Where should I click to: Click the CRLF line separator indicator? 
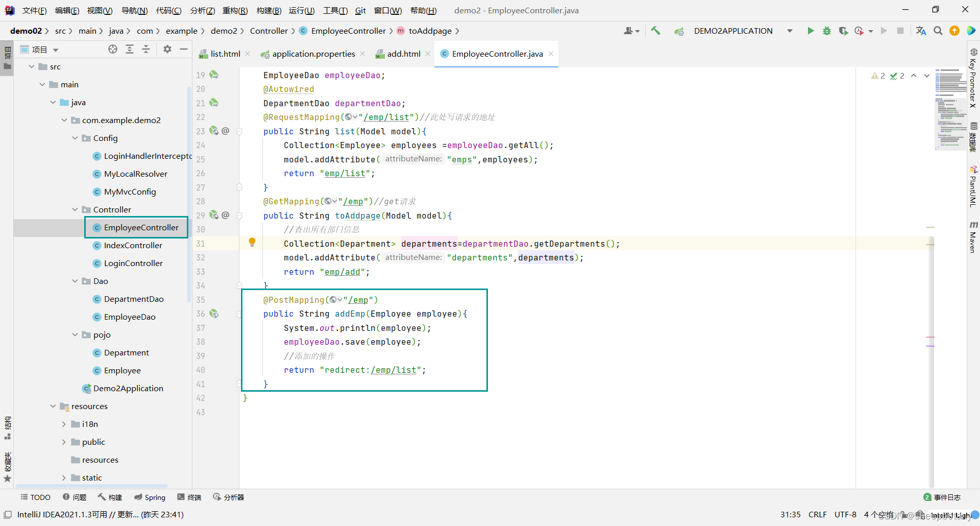point(817,514)
